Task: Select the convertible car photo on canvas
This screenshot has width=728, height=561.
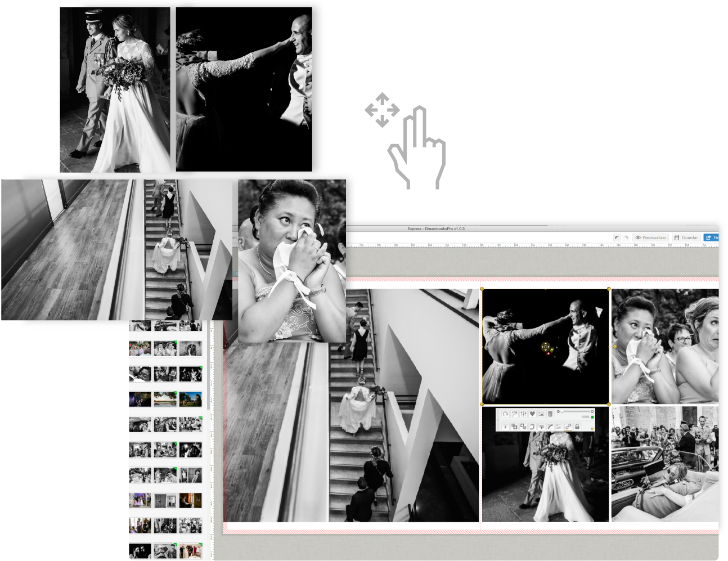Action: [664, 464]
